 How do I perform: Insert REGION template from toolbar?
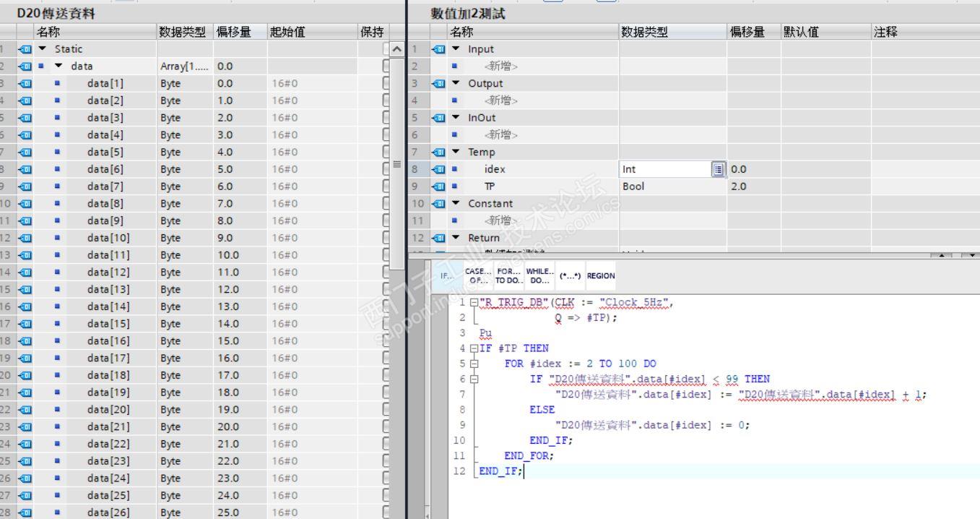tap(600, 275)
